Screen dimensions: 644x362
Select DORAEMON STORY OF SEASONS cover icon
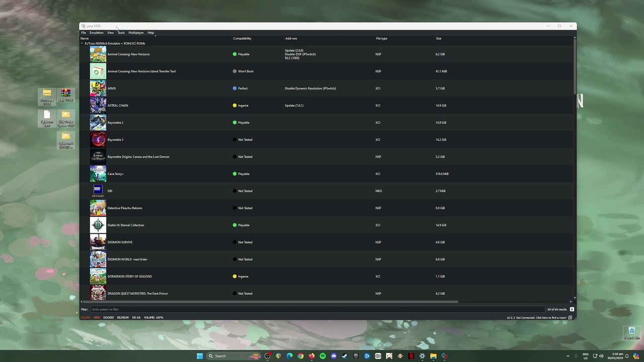98,277
